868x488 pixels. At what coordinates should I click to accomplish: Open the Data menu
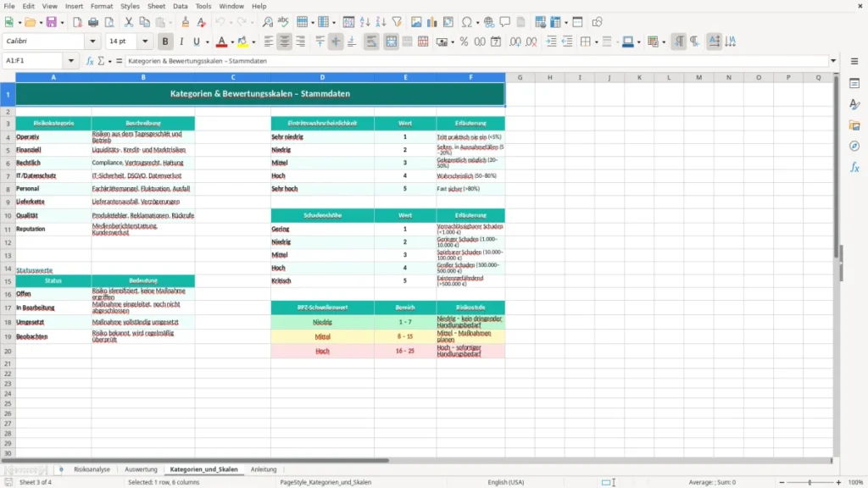181,6
